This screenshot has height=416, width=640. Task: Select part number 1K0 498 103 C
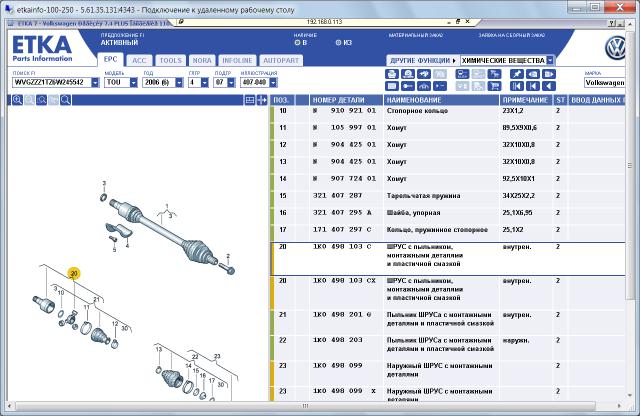pyautogui.click(x=342, y=247)
